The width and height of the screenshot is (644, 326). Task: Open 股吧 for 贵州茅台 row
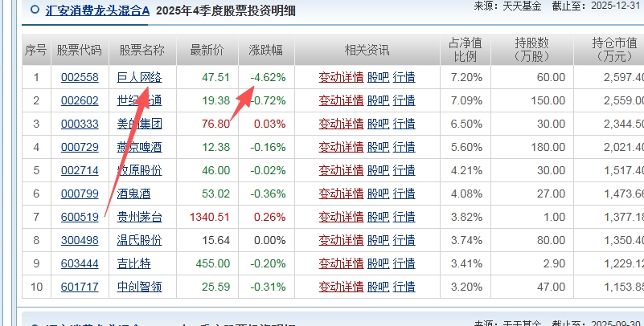378,217
